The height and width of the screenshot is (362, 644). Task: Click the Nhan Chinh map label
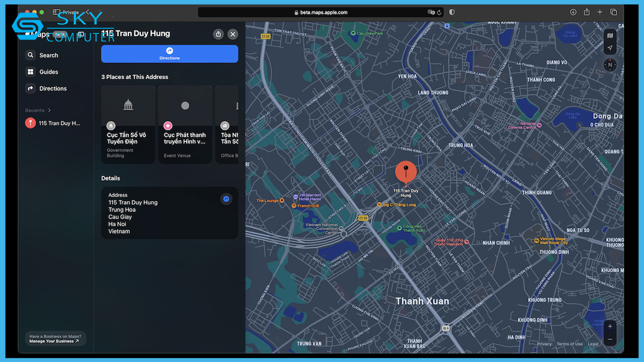(x=496, y=243)
